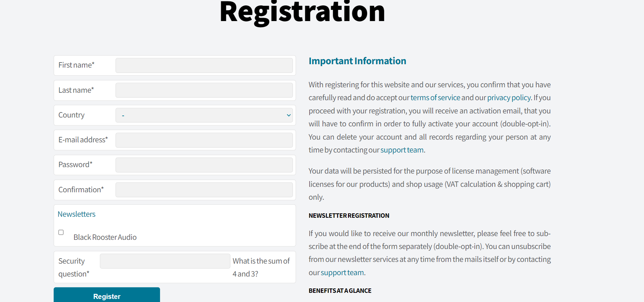Focus the Last name text box
The width and height of the screenshot is (644, 302).
pyautogui.click(x=204, y=90)
